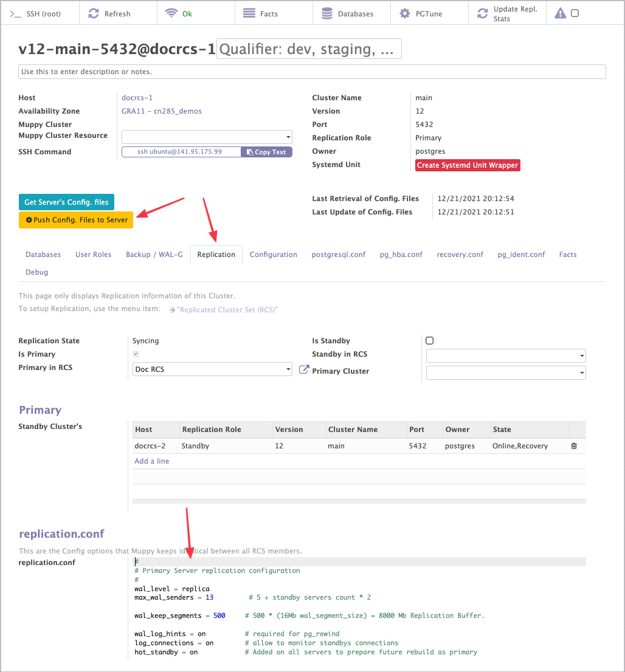Expand the Muppy Cluster Resource dropdown
The height and width of the screenshot is (672, 625).
(x=207, y=137)
